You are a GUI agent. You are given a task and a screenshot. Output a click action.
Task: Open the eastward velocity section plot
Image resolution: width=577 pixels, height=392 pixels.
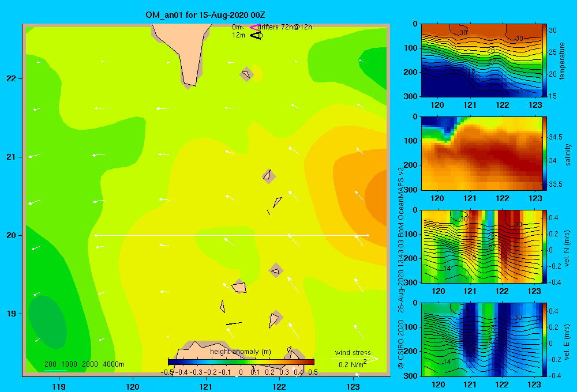pyautogui.click(x=481, y=340)
